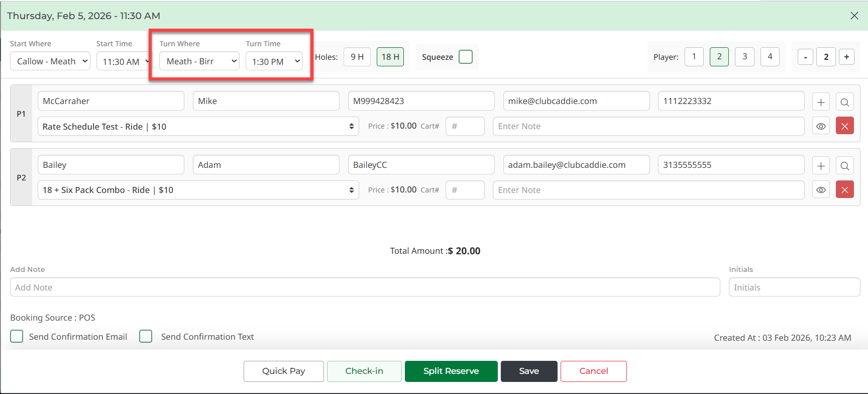Increase the player count with the plus stepper
The width and height of the screenshot is (868, 394).
pyautogui.click(x=846, y=57)
